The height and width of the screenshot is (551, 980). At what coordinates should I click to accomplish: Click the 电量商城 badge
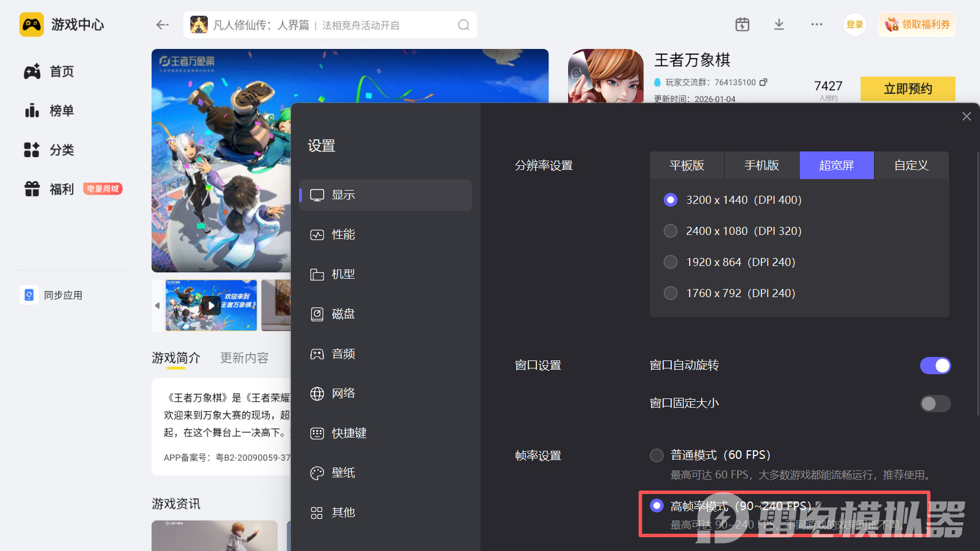click(103, 189)
